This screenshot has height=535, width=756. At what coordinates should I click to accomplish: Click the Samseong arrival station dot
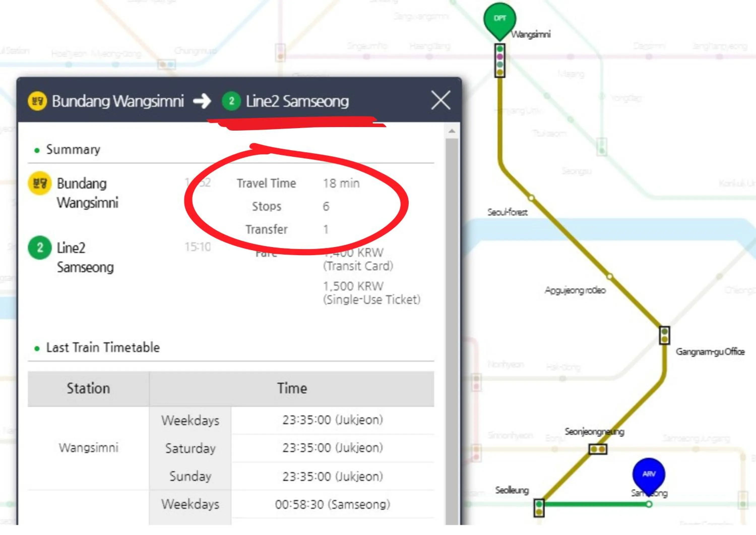tap(649, 504)
